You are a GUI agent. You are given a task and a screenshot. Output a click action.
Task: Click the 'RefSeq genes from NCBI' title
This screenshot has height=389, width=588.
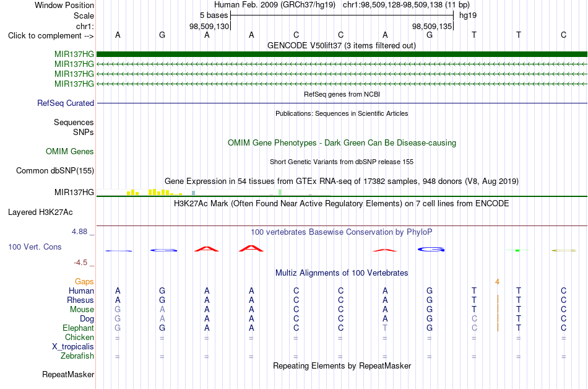[342, 95]
